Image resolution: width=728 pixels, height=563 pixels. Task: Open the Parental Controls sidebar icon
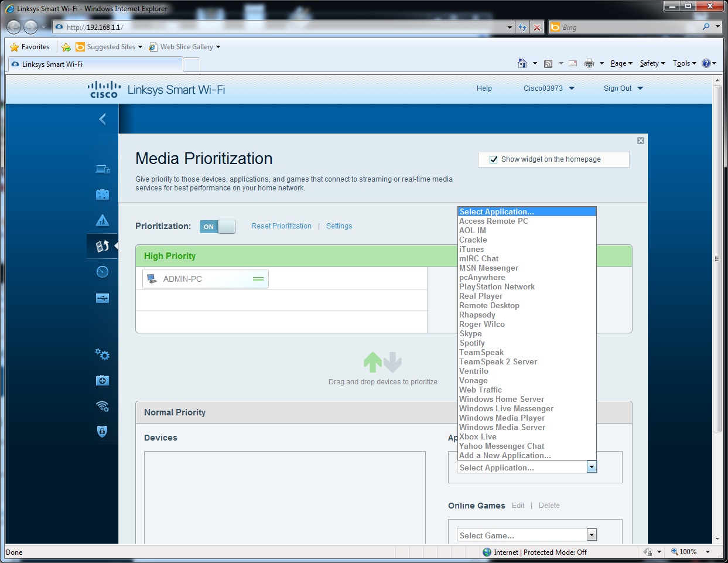click(x=102, y=220)
